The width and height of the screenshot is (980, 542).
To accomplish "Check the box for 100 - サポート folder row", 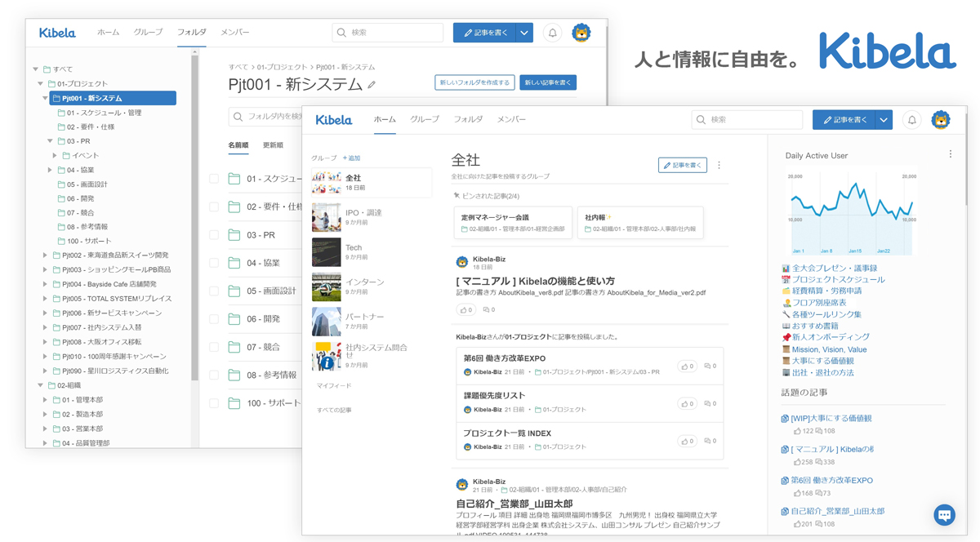I will pos(214,403).
